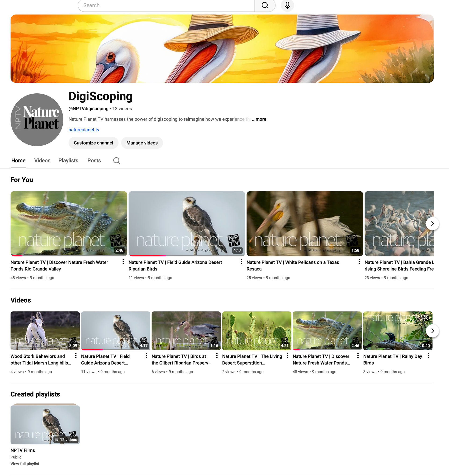Open three-dot menu for Rainy Day Birds

[x=428, y=356]
